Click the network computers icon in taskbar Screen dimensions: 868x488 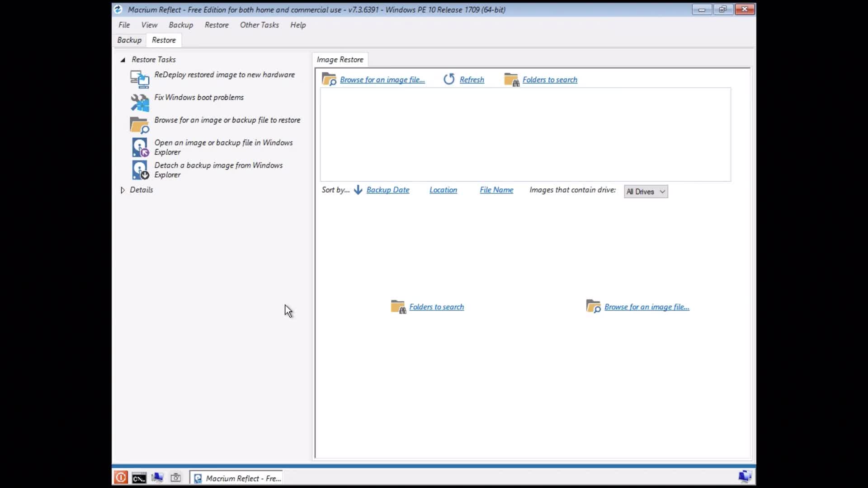tap(157, 478)
